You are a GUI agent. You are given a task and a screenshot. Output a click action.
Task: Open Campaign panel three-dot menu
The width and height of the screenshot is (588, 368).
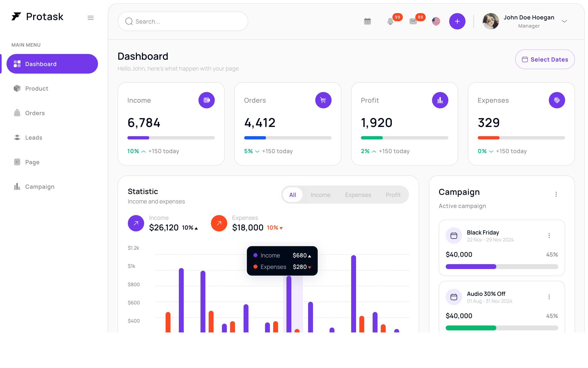pos(556,194)
